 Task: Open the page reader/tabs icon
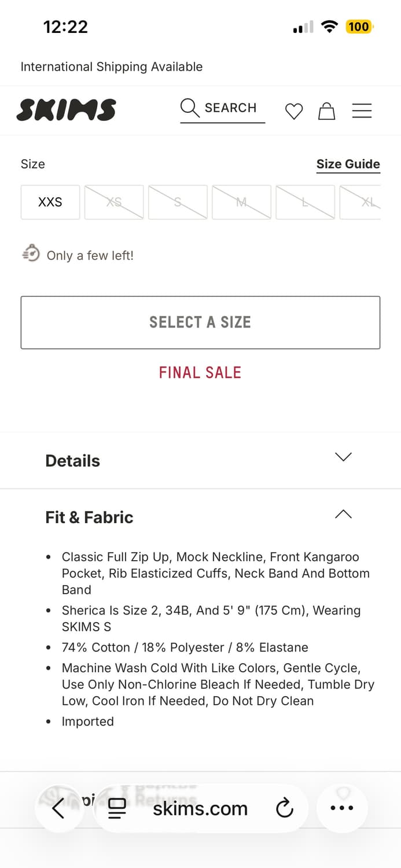coord(117,808)
